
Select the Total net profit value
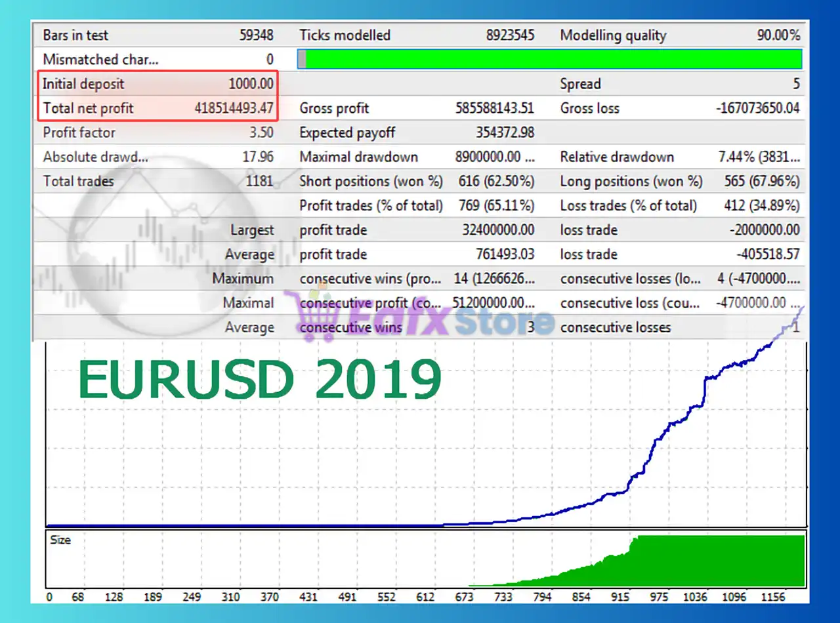(x=234, y=108)
